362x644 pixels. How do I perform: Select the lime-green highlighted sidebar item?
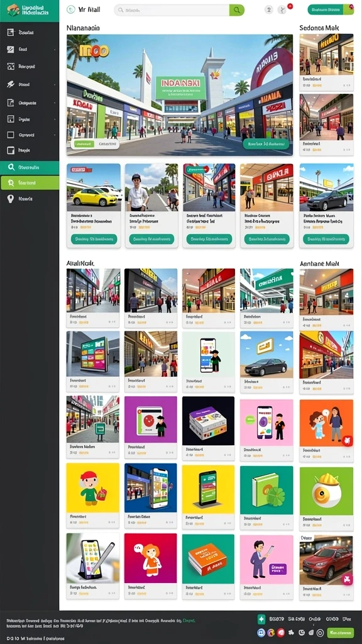coord(30,183)
